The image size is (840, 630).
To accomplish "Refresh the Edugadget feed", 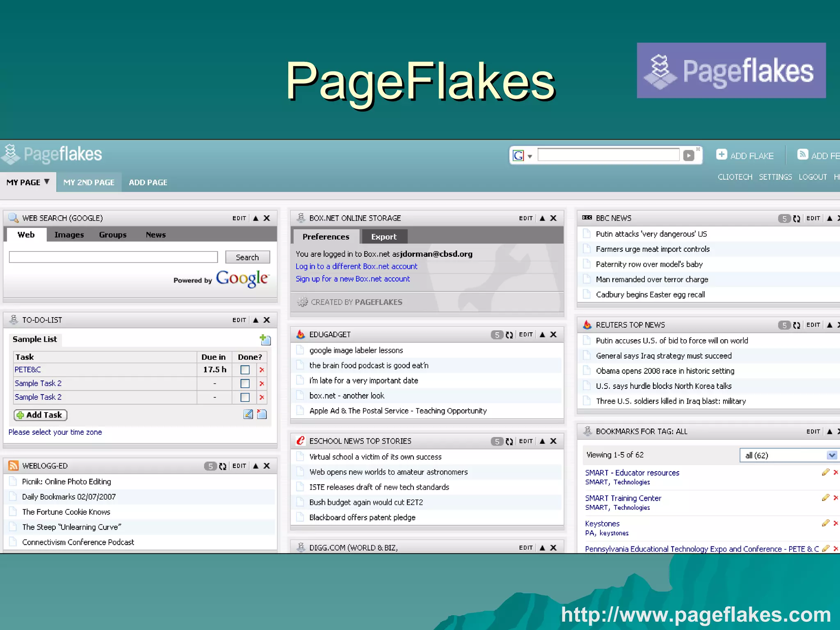I will tap(509, 335).
